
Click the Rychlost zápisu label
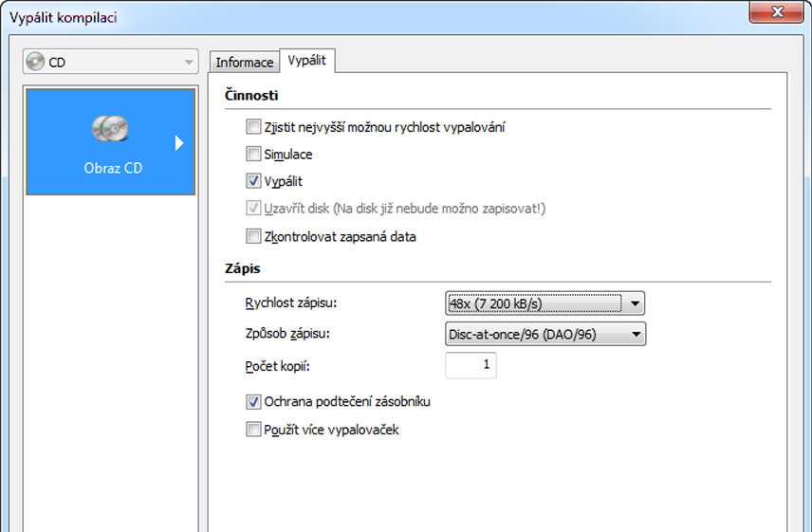(291, 303)
